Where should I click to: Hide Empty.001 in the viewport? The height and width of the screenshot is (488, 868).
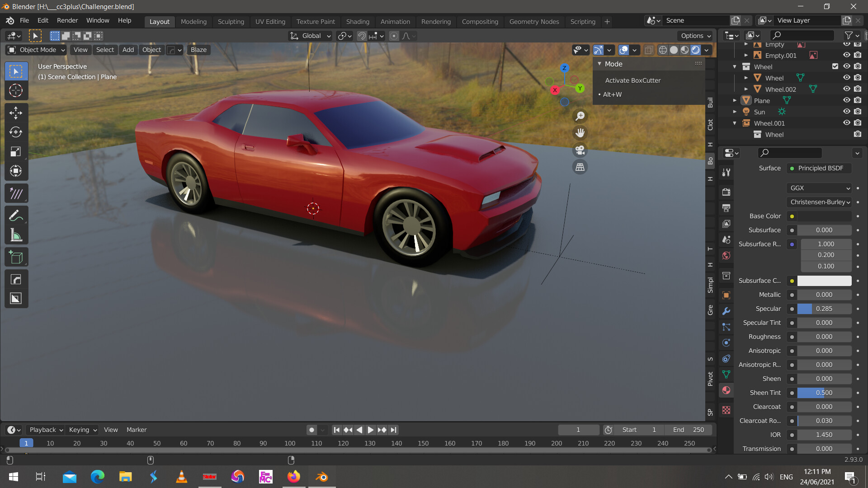point(846,55)
